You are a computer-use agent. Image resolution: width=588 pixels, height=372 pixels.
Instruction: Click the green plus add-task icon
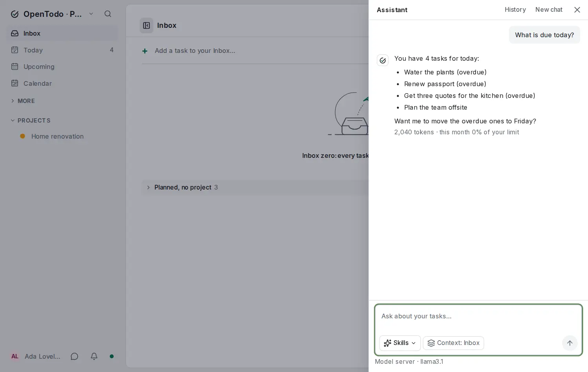coord(145,51)
